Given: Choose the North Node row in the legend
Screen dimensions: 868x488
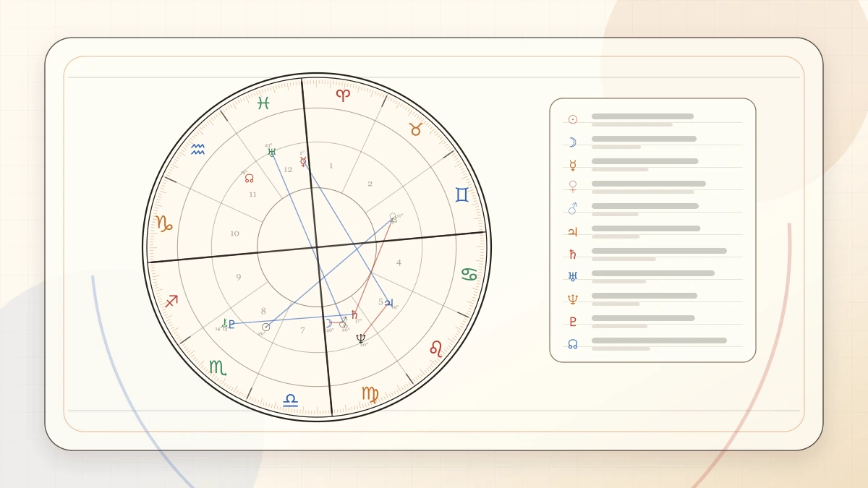Looking at the screenshot, I should tap(653, 343).
